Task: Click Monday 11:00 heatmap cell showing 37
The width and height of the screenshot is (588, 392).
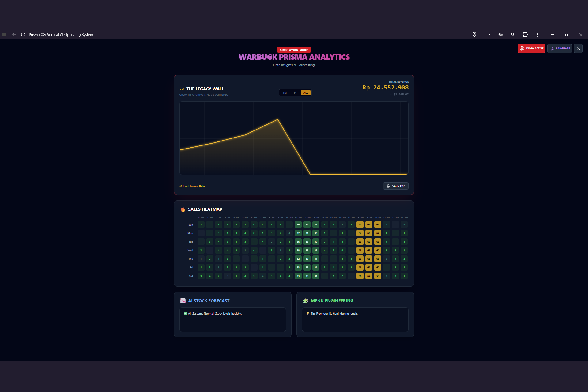Action: [298, 233]
